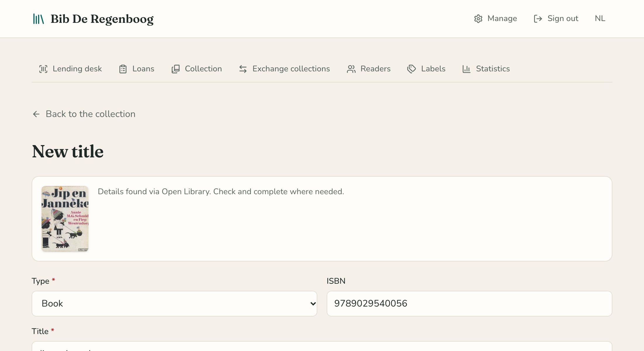The image size is (644, 351).
Task: Open the Statistics tab
Action: pyautogui.click(x=486, y=69)
